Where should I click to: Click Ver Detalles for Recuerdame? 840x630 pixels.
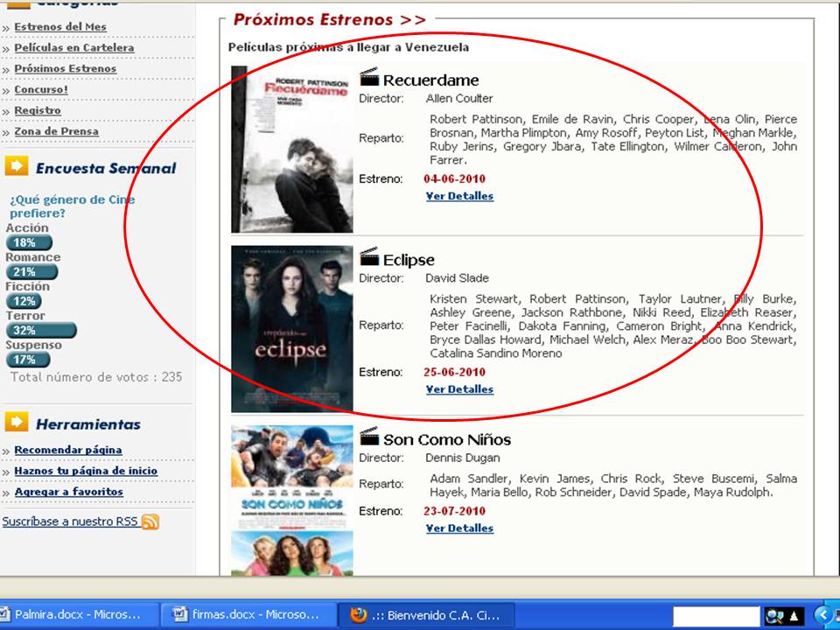459,196
